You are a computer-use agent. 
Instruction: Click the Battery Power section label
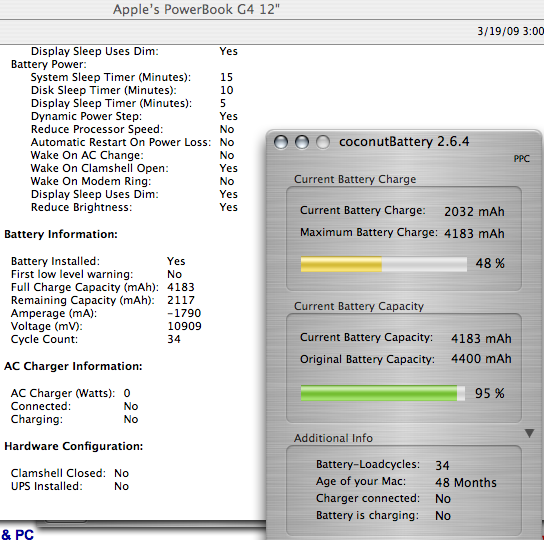pos(49,64)
